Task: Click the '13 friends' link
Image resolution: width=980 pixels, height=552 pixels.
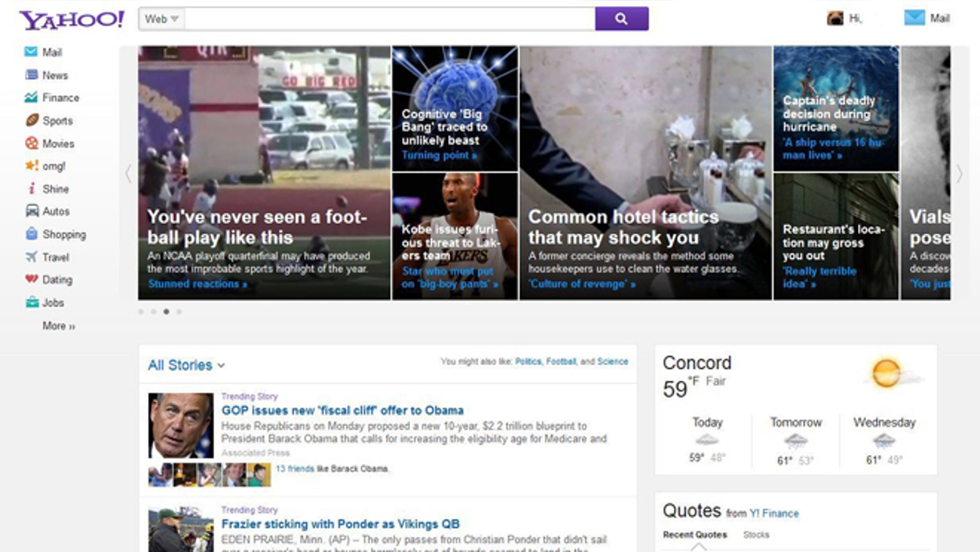Action: pyautogui.click(x=295, y=469)
